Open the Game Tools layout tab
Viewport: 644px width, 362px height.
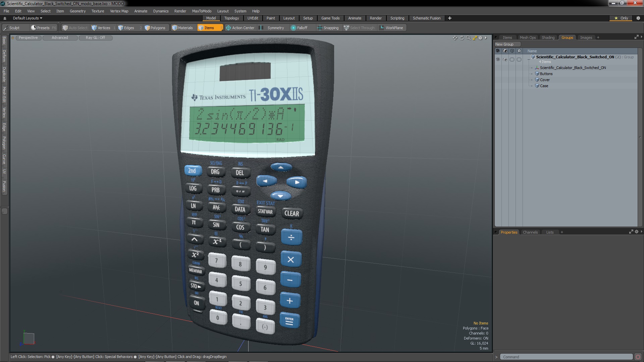click(330, 18)
